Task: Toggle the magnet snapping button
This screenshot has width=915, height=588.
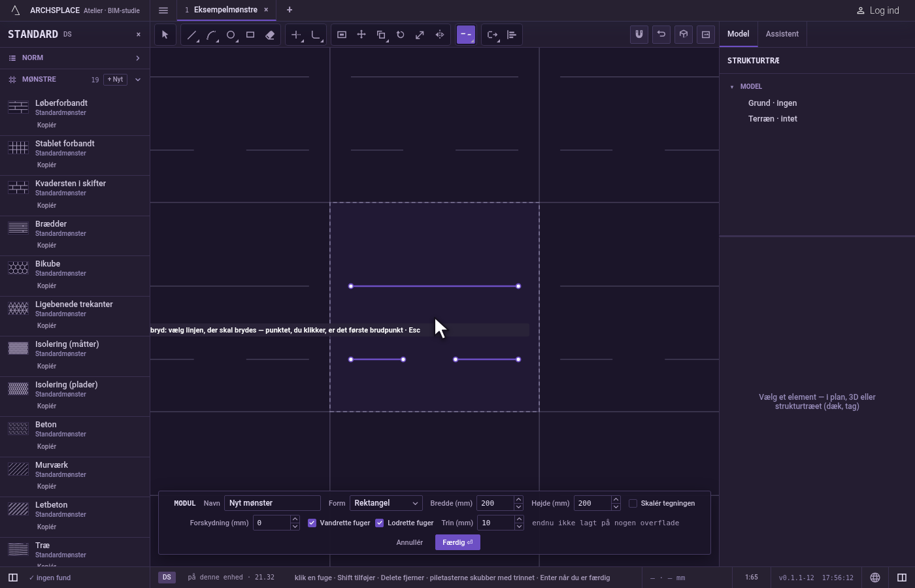Action: point(639,35)
